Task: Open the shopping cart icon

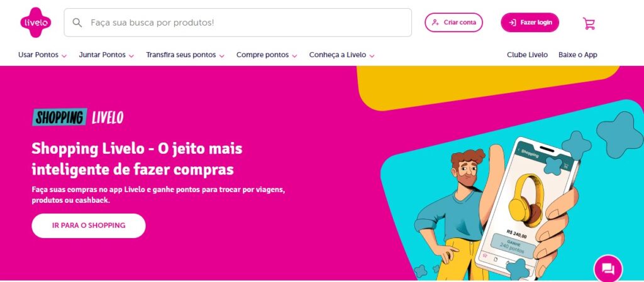Action: point(589,23)
